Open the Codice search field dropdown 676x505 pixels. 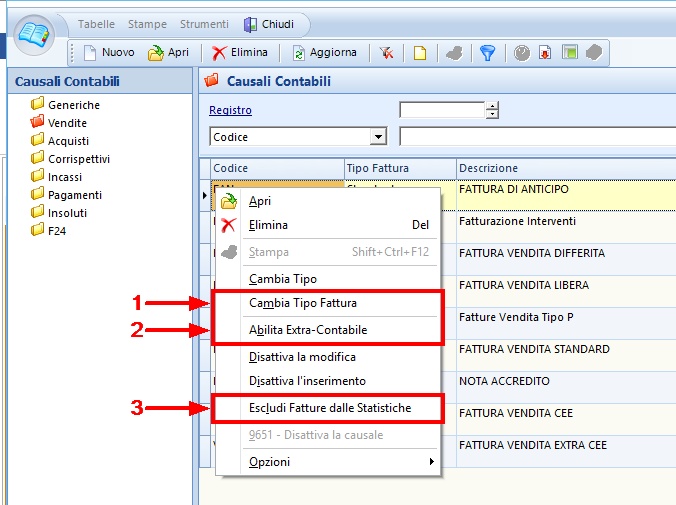coord(378,137)
